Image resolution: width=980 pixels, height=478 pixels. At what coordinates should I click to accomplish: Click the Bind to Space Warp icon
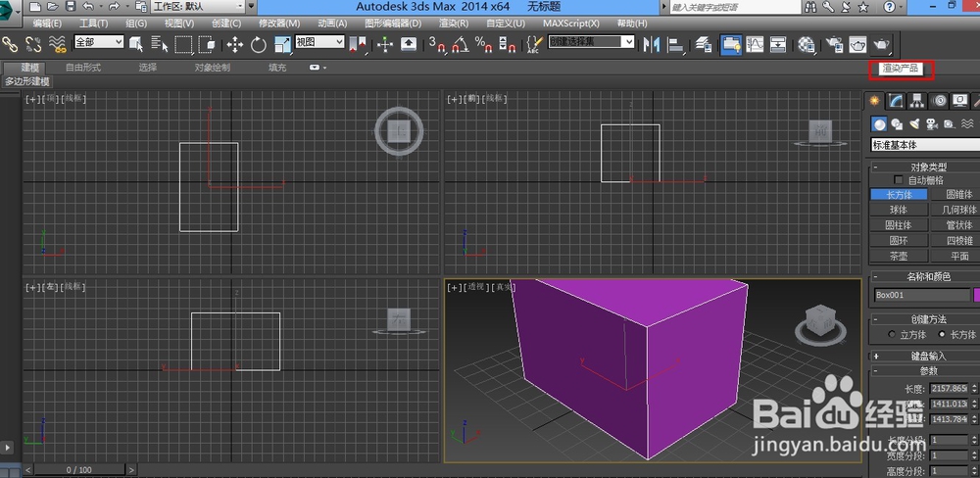[x=58, y=44]
